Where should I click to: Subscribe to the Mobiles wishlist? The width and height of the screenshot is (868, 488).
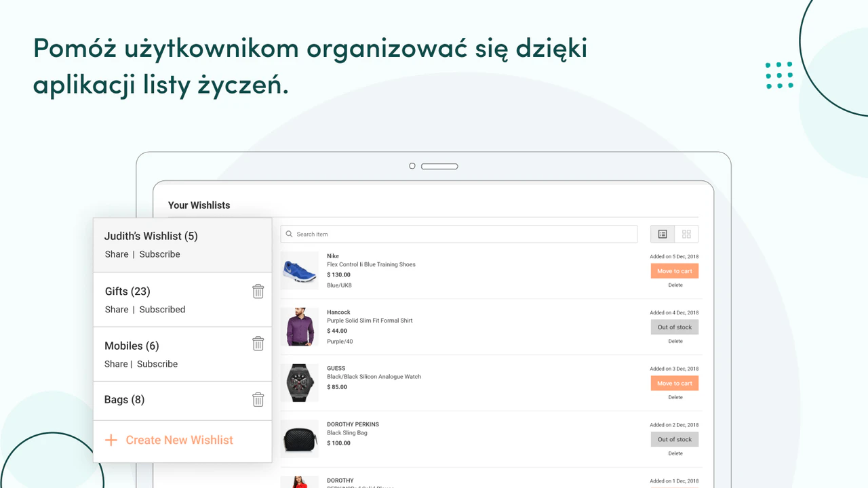pyautogui.click(x=157, y=364)
